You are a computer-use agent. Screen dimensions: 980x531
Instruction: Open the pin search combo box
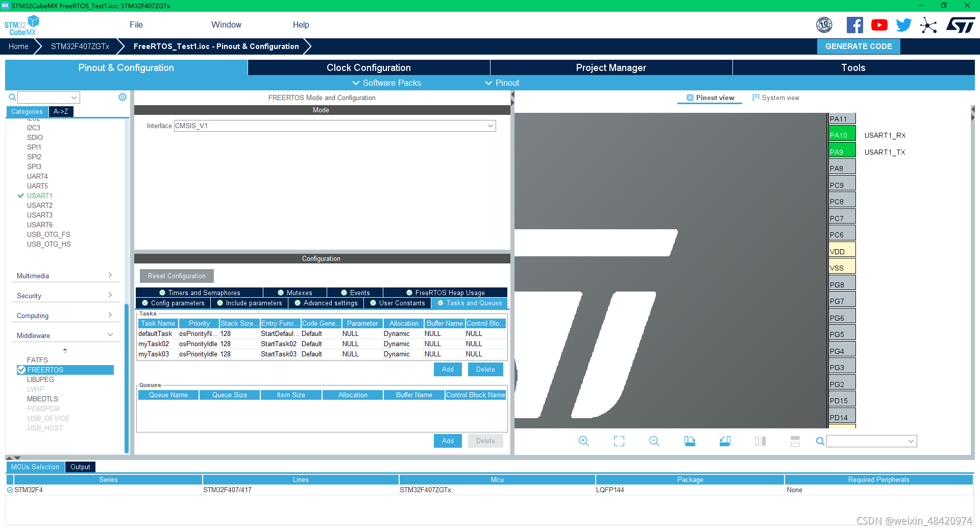point(872,441)
